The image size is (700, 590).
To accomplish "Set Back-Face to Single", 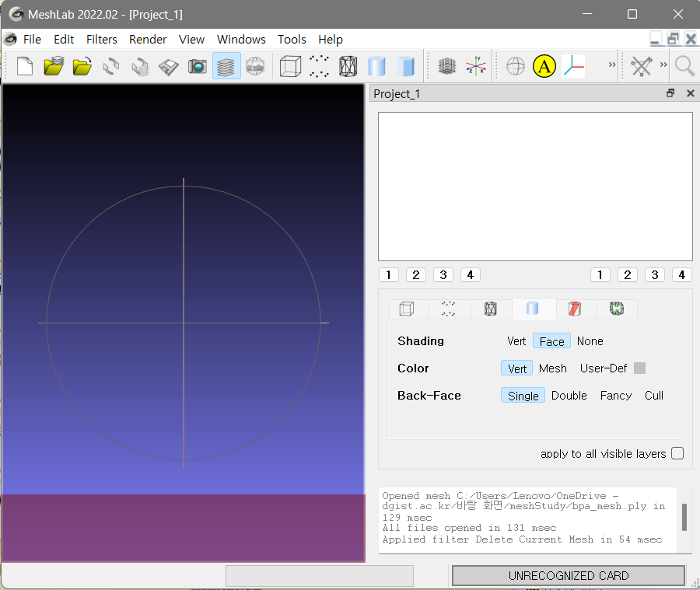I will tap(523, 396).
